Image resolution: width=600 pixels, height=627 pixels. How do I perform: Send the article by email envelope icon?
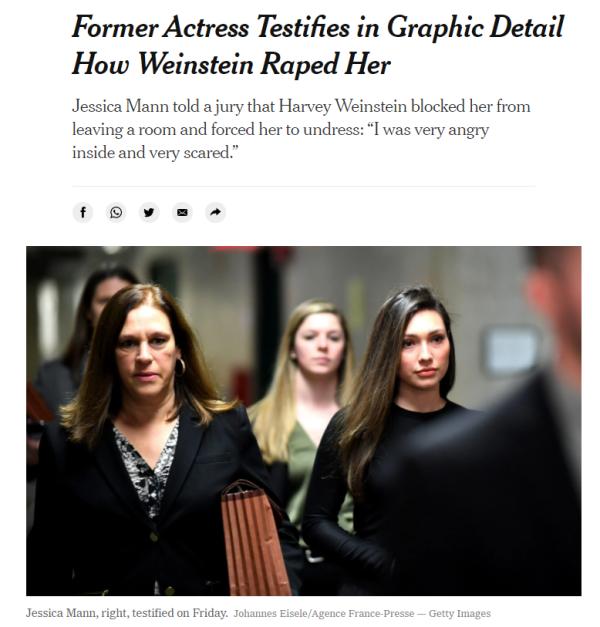coord(182,212)
